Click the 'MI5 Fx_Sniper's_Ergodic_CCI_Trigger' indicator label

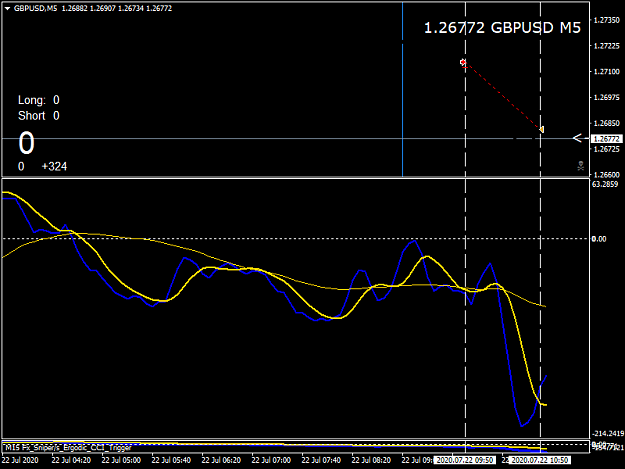[68, 448]
